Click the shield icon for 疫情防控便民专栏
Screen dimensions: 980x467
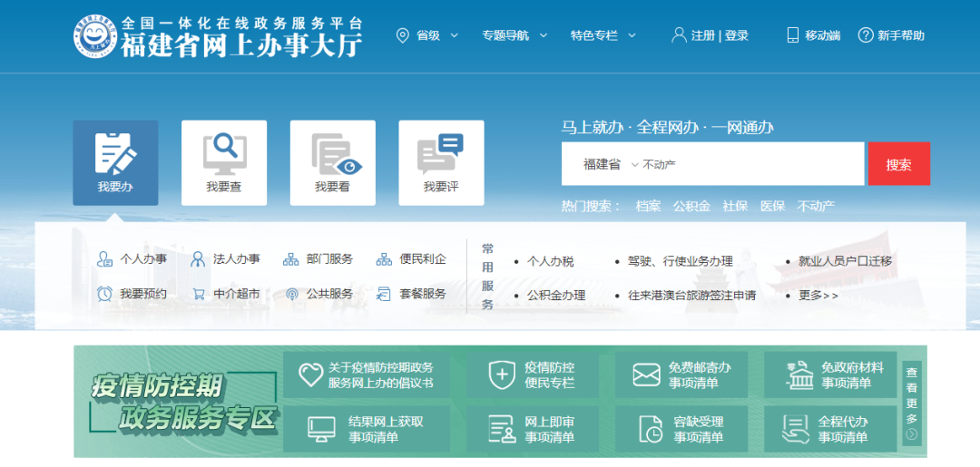[x=501, y=375]
